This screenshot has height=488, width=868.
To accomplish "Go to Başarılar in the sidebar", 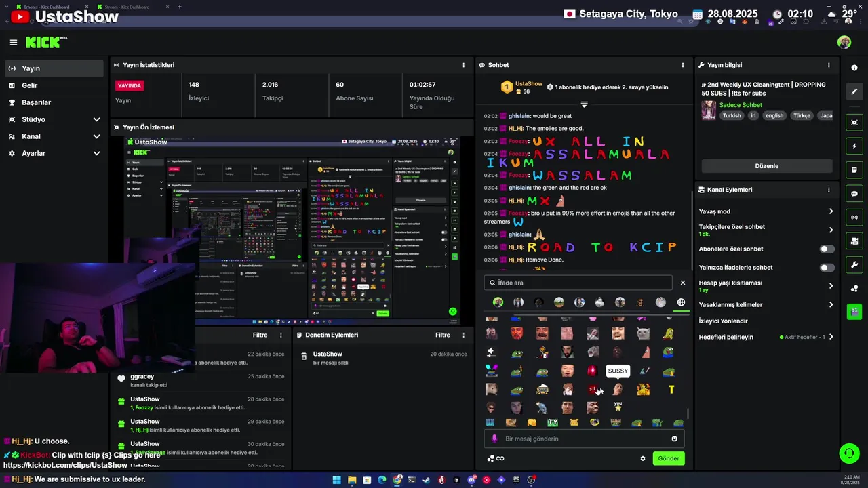I will 55,102.
